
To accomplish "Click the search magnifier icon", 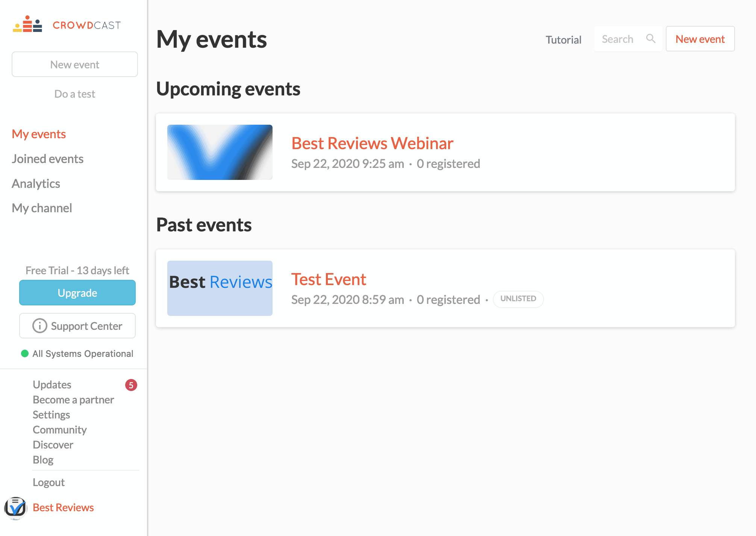I will pyautogui.click(x=651, y=38).
